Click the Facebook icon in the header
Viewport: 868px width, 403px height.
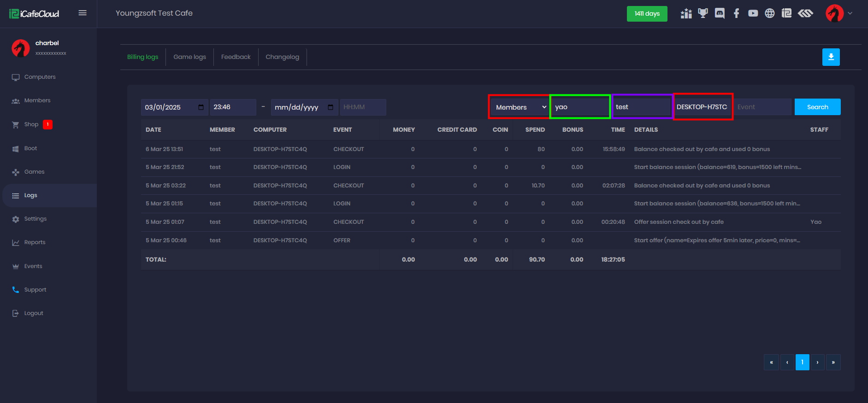pyautogui.click(x=736, y=13)
